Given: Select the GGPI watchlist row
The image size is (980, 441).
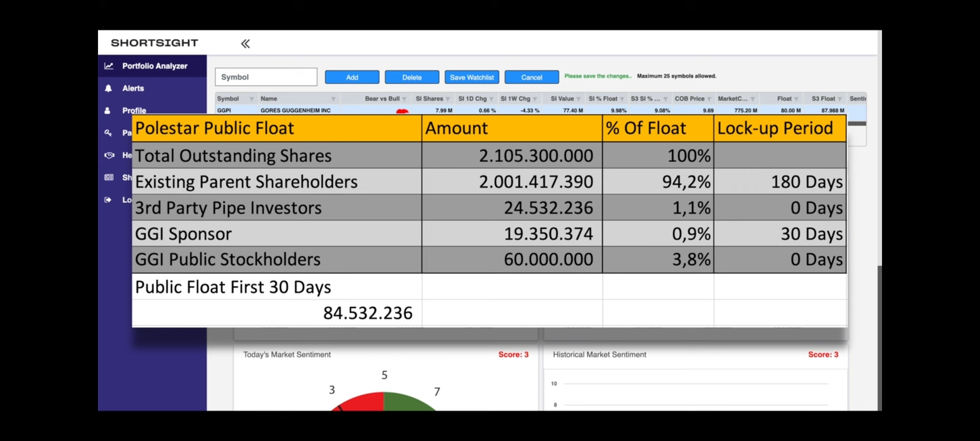Looking at the screenshot, I should (295, 110).
